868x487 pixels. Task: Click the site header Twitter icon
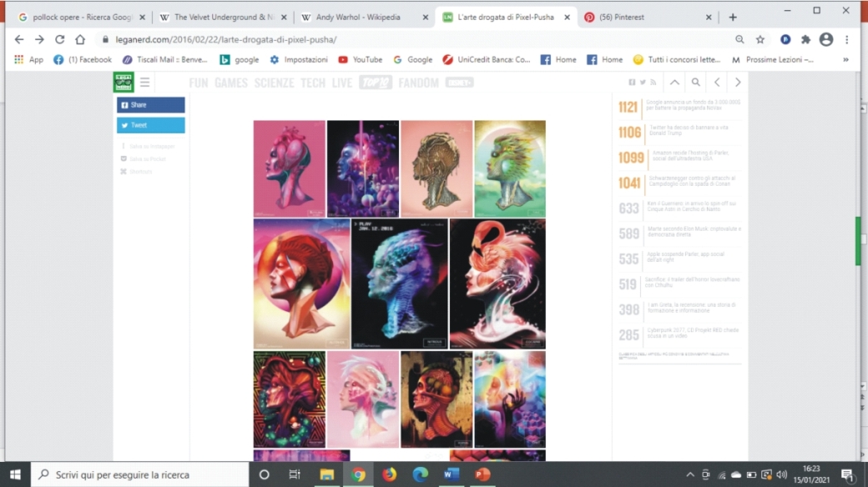[643, 83]
